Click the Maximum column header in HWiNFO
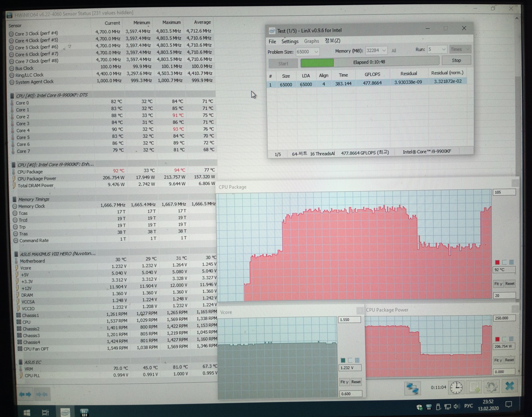The height and width of the screenshot is (417, 532). pyautogui.click(x=171, y=22)
